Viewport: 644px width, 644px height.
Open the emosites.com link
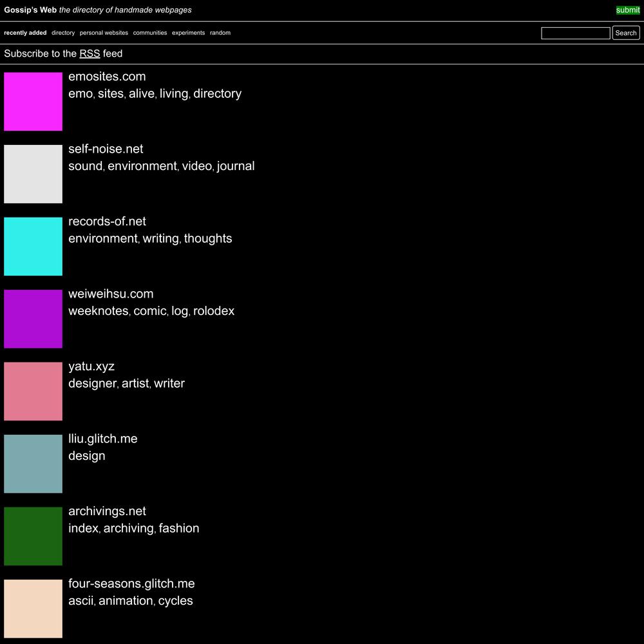(107, 77)
